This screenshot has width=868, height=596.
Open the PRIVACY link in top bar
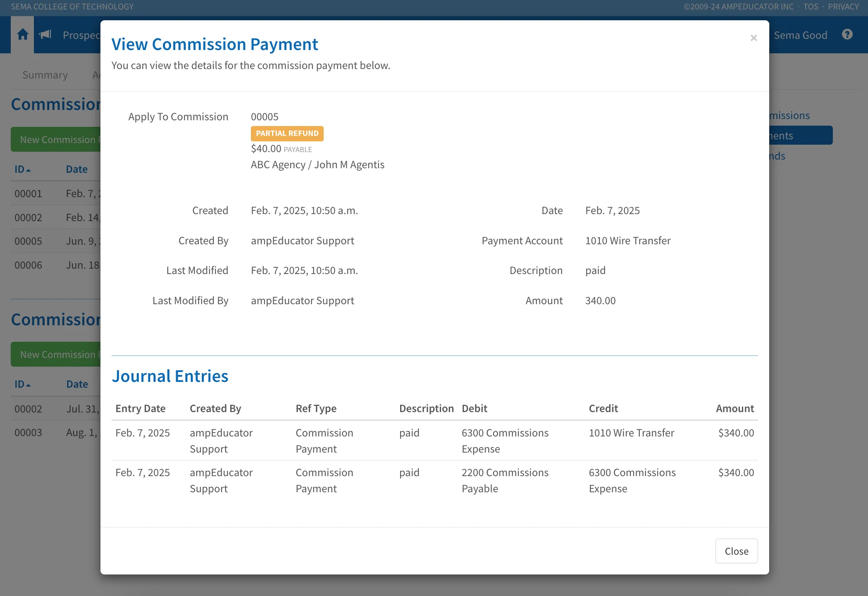pyautogui.click(x=843, y=7)
